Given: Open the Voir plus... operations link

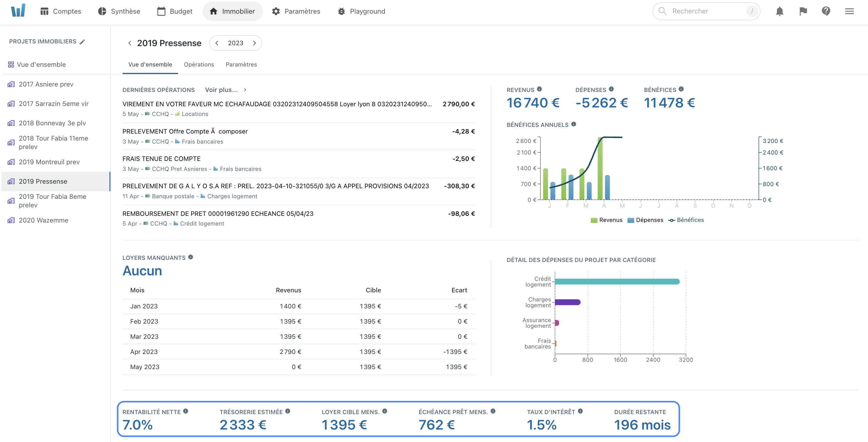Looking at the screenshot, I should coord(221,90).
